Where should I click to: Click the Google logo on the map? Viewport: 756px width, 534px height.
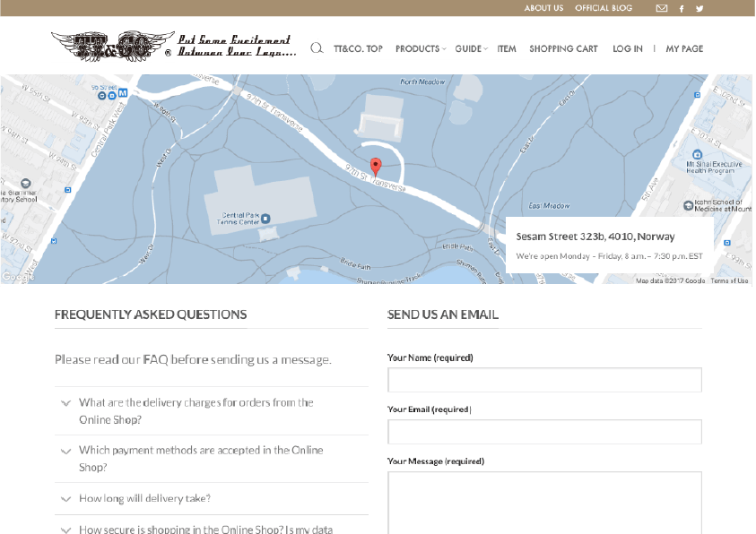18,276
